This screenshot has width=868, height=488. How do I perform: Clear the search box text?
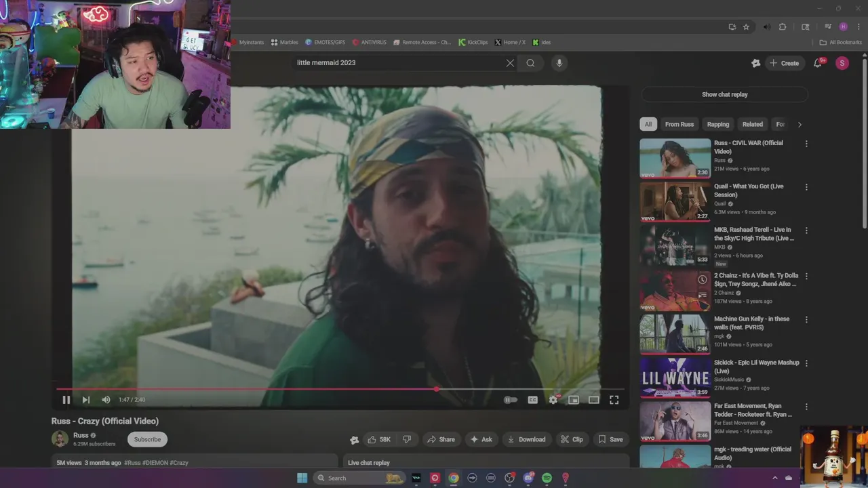[510, 63]
